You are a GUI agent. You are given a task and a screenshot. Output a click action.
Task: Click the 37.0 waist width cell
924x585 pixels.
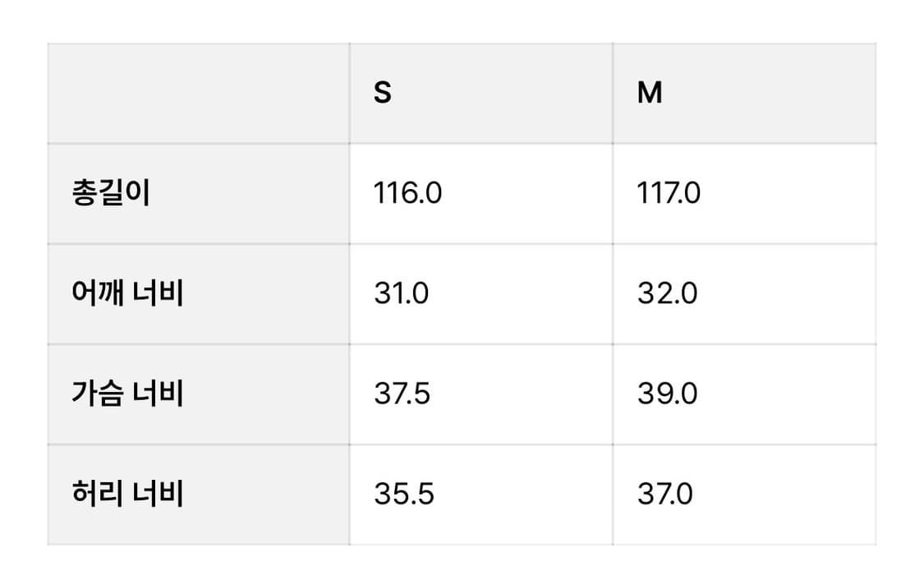664,494
